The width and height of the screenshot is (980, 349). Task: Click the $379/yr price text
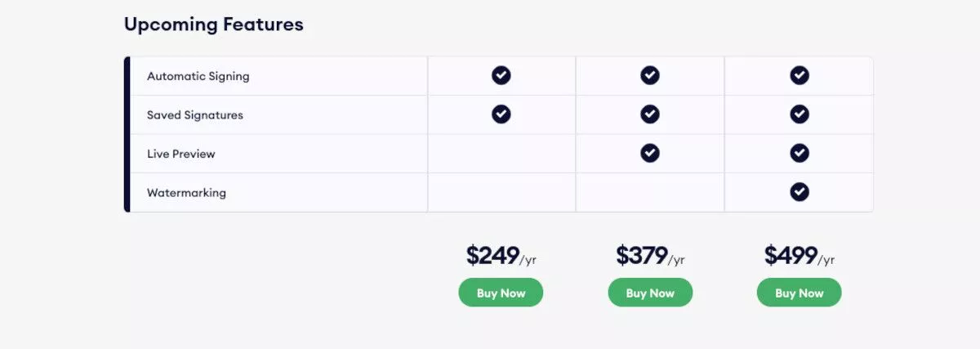pyautogui.click(x=650, y=256)
